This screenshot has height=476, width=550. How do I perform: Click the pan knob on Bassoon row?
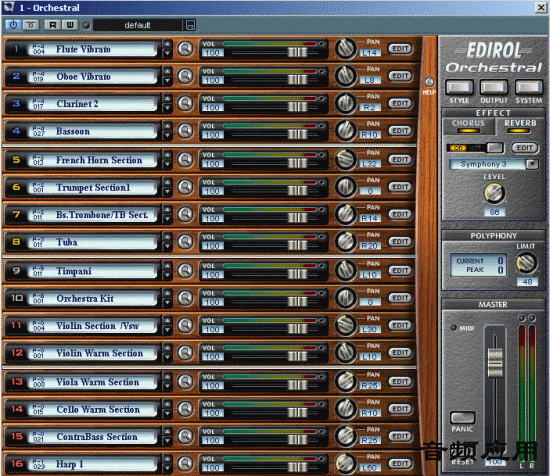346,130
